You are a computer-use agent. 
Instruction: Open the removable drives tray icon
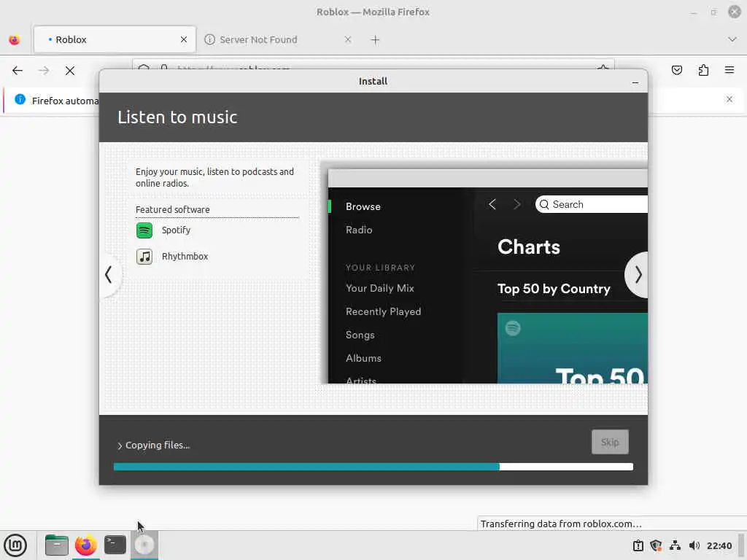pos(638,545)
